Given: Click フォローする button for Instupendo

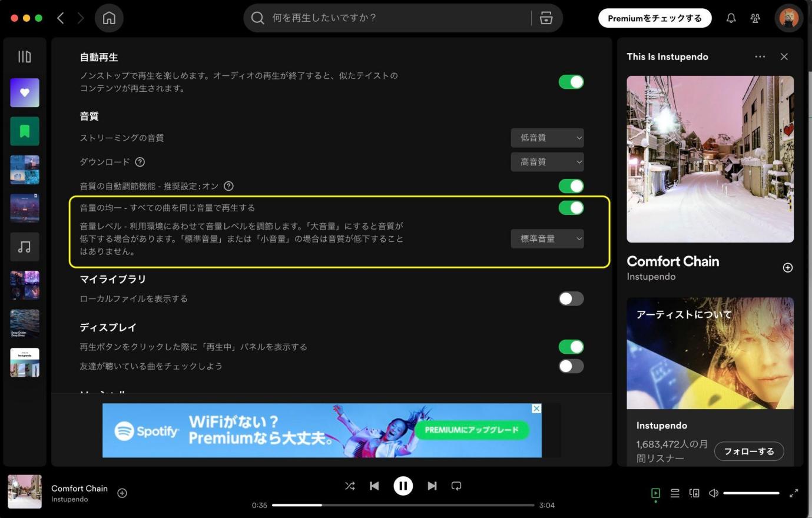Looking at the screenshot, I should pyautogui.click(x=749, y=451).
